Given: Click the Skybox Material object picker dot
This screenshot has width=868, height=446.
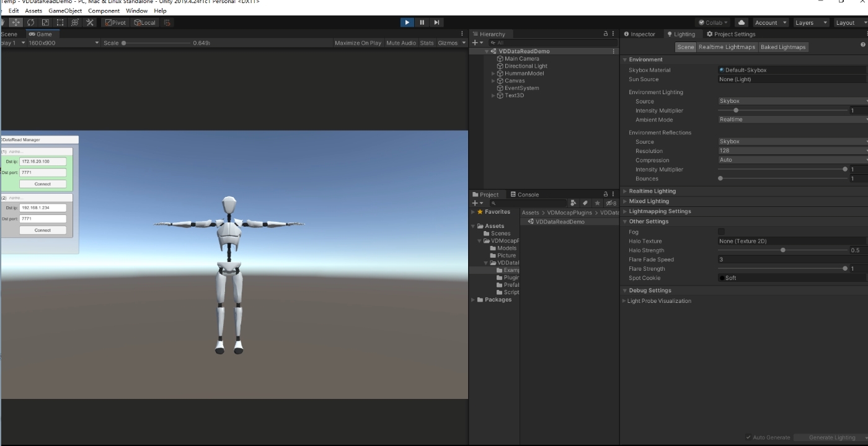Looking at the screenshot, I should 722,70.
